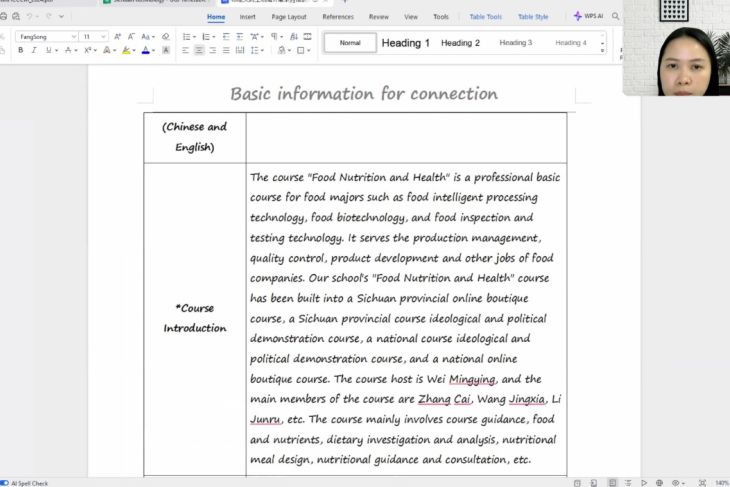This screenshot has width=730, height=487.
Task: Click the show paragraph marks icon
Action: coord(275,37)
